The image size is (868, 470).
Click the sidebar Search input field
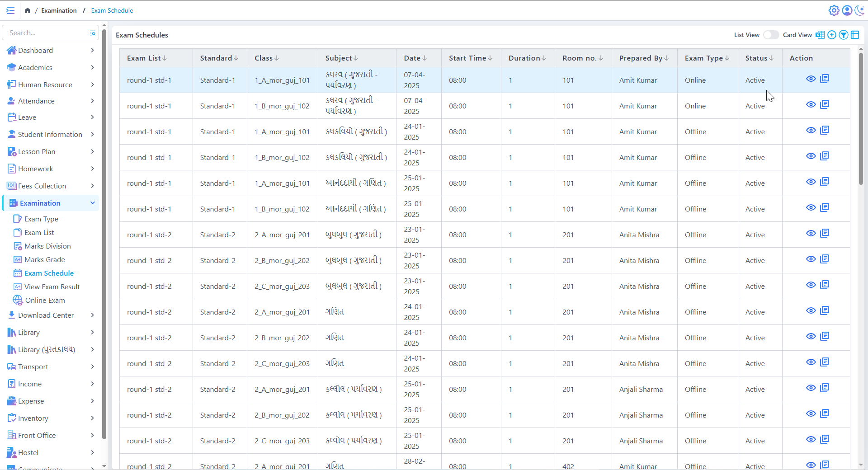pos(45,33)
